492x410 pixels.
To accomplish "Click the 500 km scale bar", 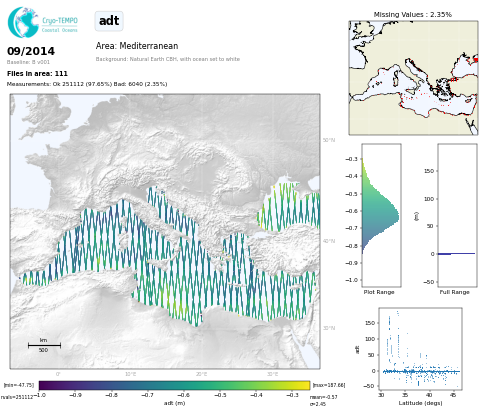I will point(44,345).
